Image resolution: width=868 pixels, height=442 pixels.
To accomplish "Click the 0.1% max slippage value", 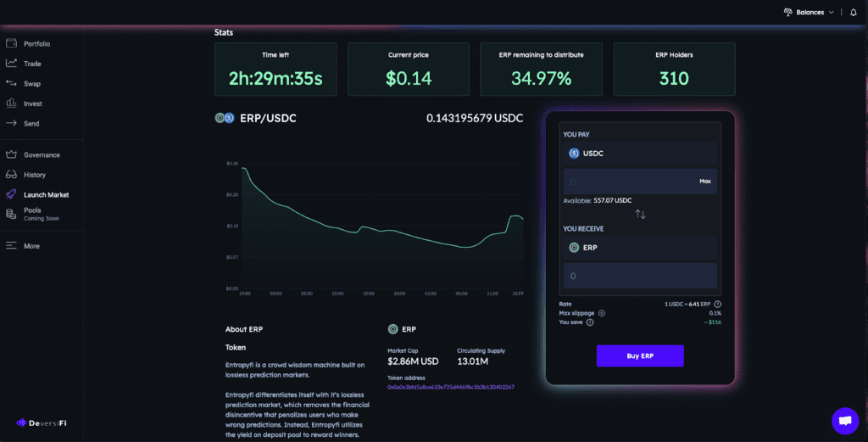I will [715, 313].
